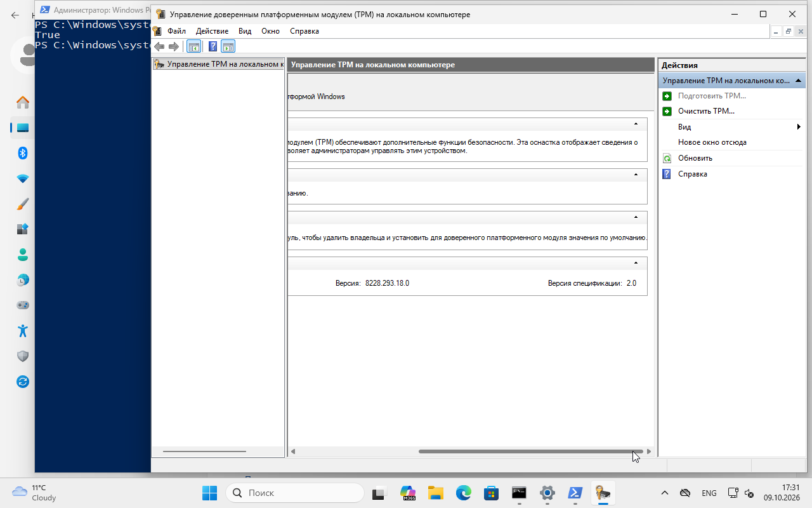Image resolution: width=812 pixels, height=508 pixels.
Task: Click Справка in the Actions pane
Action: [692, 174]
